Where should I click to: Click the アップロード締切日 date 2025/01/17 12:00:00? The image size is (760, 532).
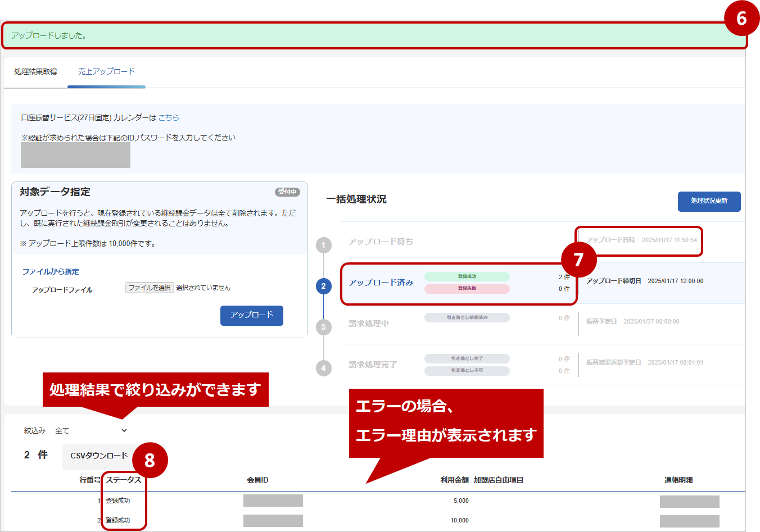[x=675, y=281]
